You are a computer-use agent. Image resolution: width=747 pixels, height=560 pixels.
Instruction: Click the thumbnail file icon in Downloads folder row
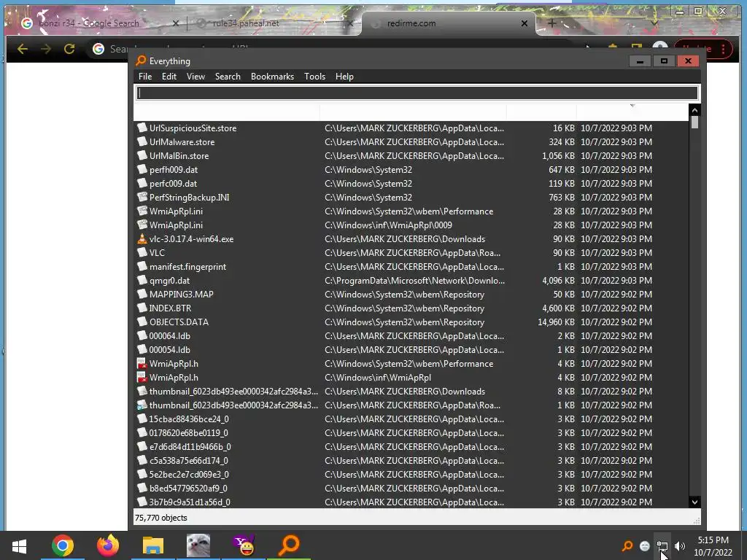142,392
